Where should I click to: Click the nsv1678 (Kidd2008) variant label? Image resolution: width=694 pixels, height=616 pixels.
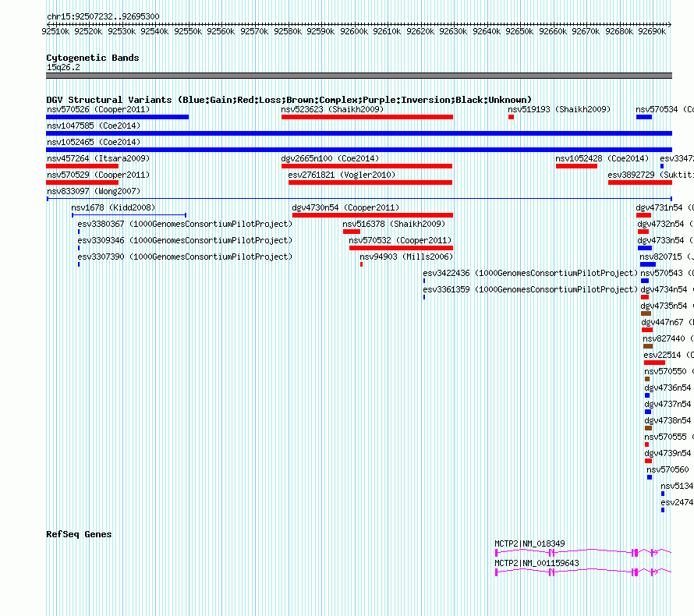[113, 207]
